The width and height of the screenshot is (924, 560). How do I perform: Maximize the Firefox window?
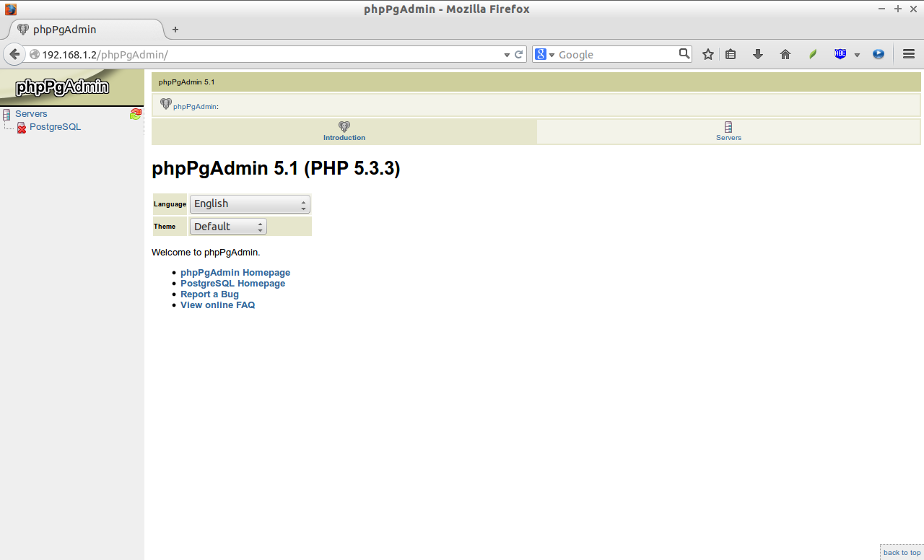pos(898,9)
